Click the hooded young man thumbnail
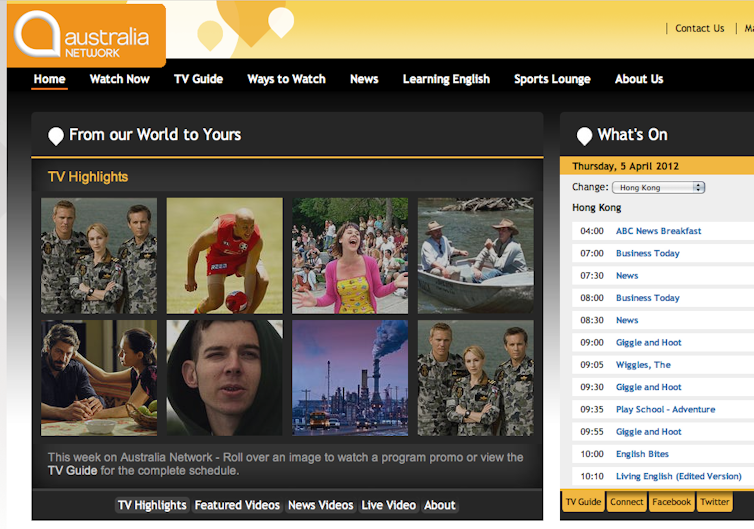This screenshot has height=529, width=754. [x=225, y=378]
